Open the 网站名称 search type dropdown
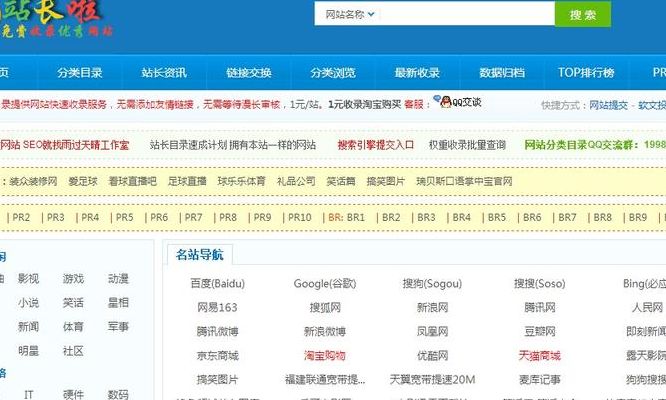Viewport: 666px width, 400px height. point(350,14)
